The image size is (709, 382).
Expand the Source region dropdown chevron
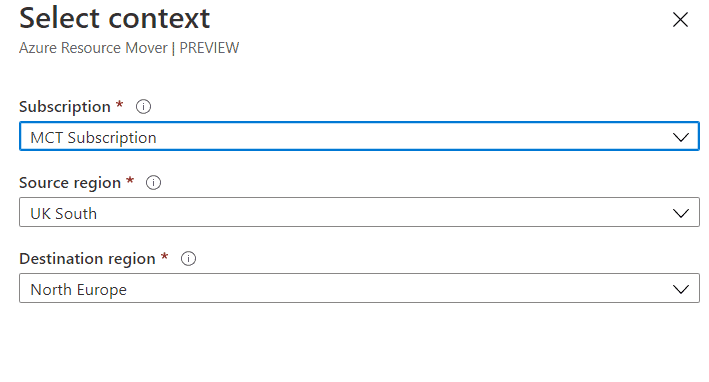pyautogui.click(x=681, y=213)
